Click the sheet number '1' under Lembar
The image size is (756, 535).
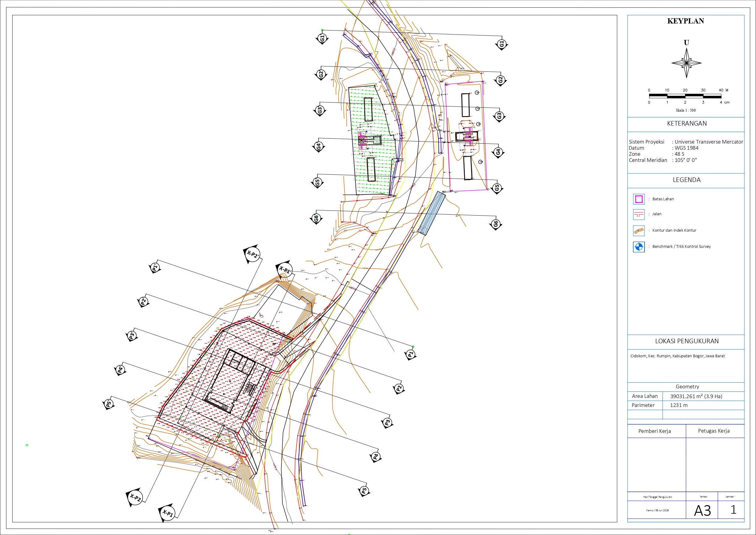point(733,510)
